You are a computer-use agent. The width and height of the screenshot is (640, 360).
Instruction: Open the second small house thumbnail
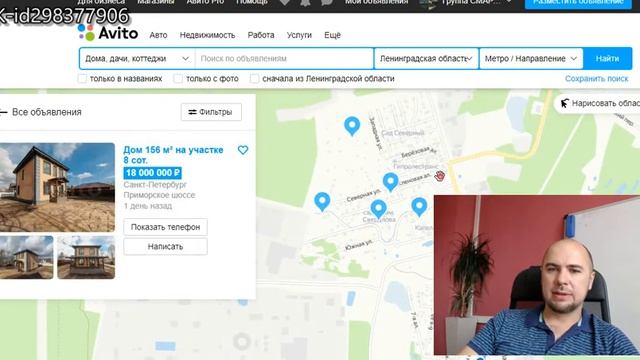(x=86, y=258)
